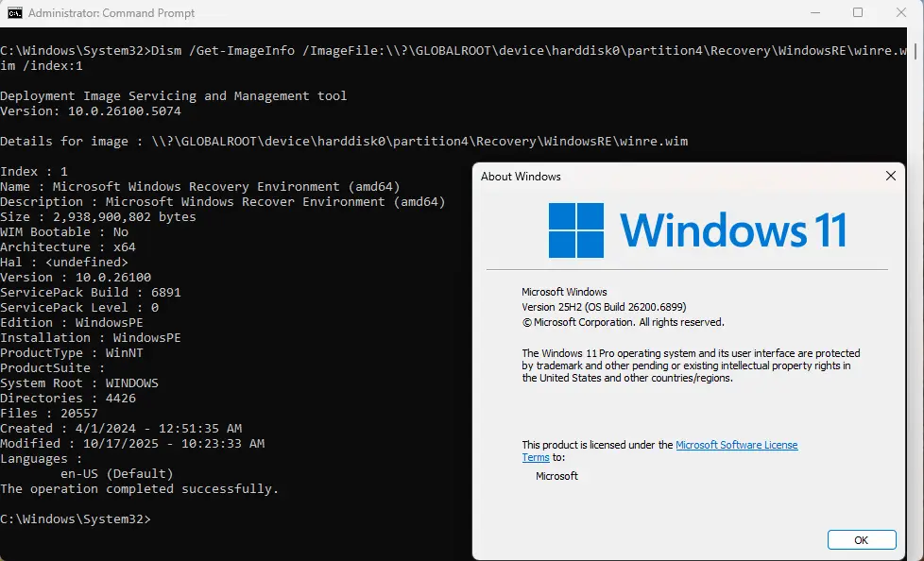This screenshot has width=924, height=561.
Task: Click the 'Architecture : x64' line
Action: pos(68,246)
